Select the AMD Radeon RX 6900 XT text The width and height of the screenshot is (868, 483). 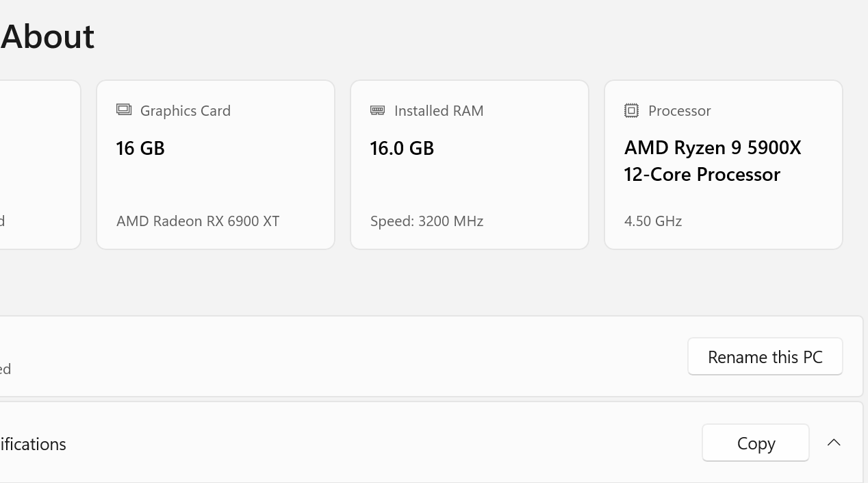[198, 221]
